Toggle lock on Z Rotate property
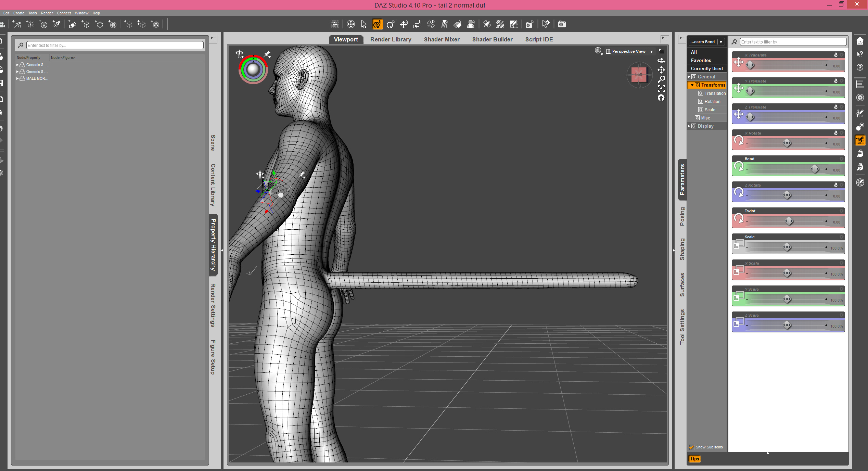The height and width of the screenshot is (471, 868). pos(836,185)
